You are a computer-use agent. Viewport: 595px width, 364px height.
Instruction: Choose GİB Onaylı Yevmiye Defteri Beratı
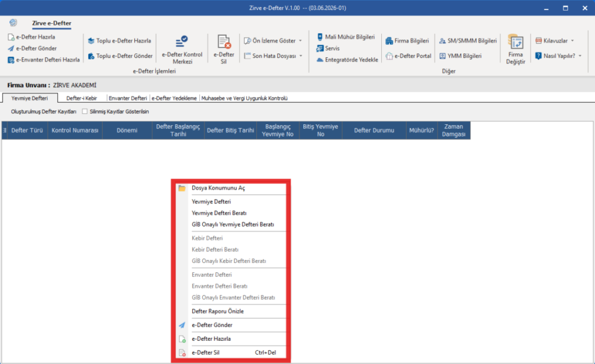(x=231, y=225)
